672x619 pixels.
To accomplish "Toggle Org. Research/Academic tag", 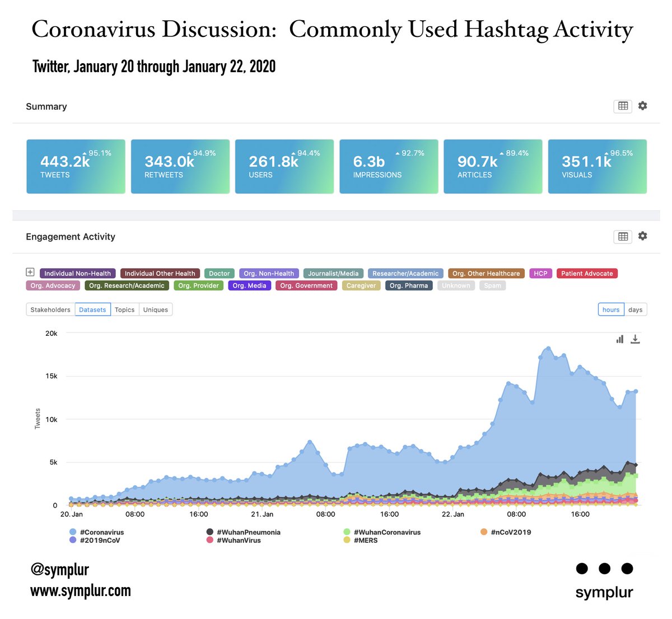I will (127, 285).
